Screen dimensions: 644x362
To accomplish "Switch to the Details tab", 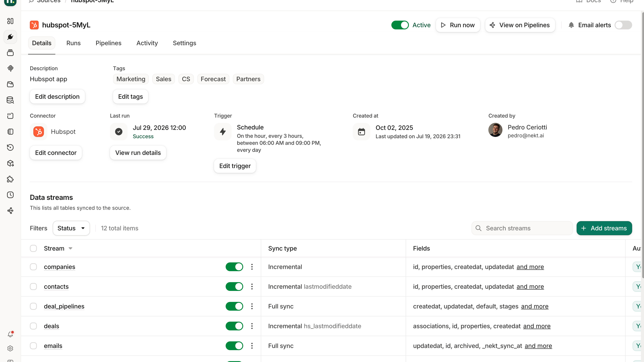I will 42,43.
